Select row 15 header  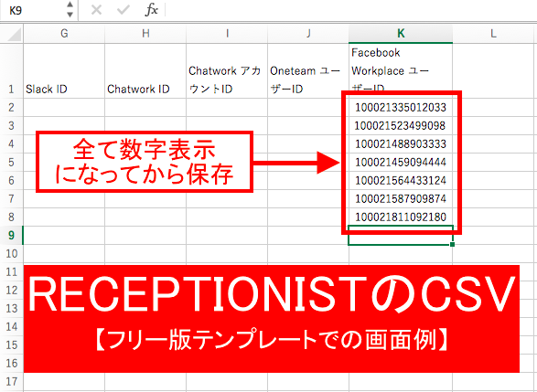tap(11, 344)
